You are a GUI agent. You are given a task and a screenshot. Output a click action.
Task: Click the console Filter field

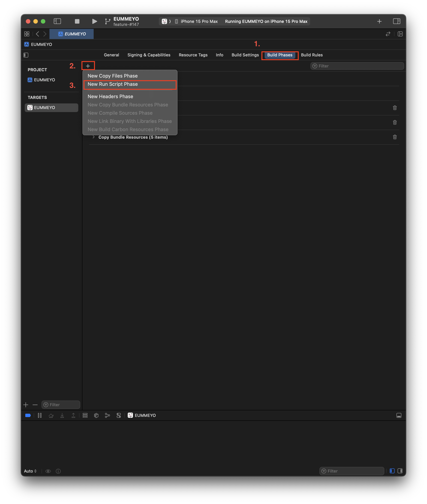coord(352,471)
